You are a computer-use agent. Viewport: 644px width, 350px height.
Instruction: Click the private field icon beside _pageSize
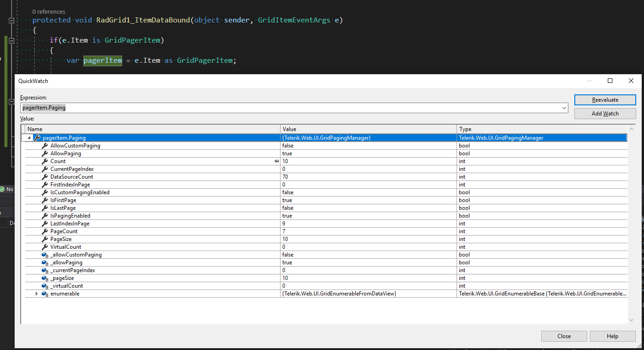tap(45, 278)
